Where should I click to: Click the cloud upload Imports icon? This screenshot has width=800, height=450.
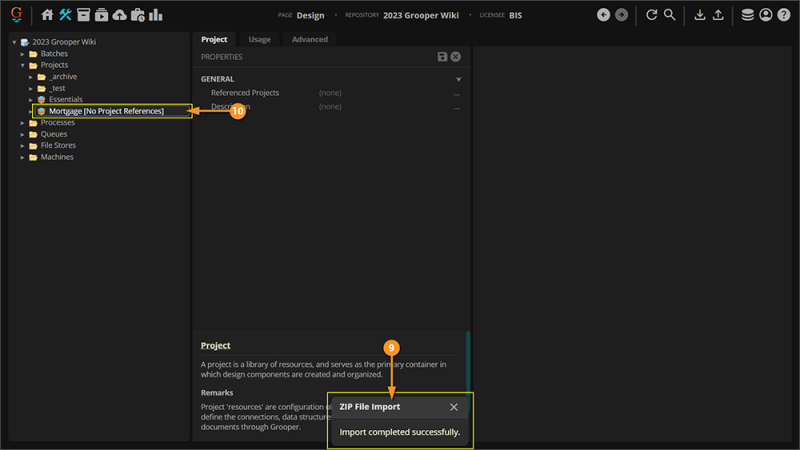point(120,15)
